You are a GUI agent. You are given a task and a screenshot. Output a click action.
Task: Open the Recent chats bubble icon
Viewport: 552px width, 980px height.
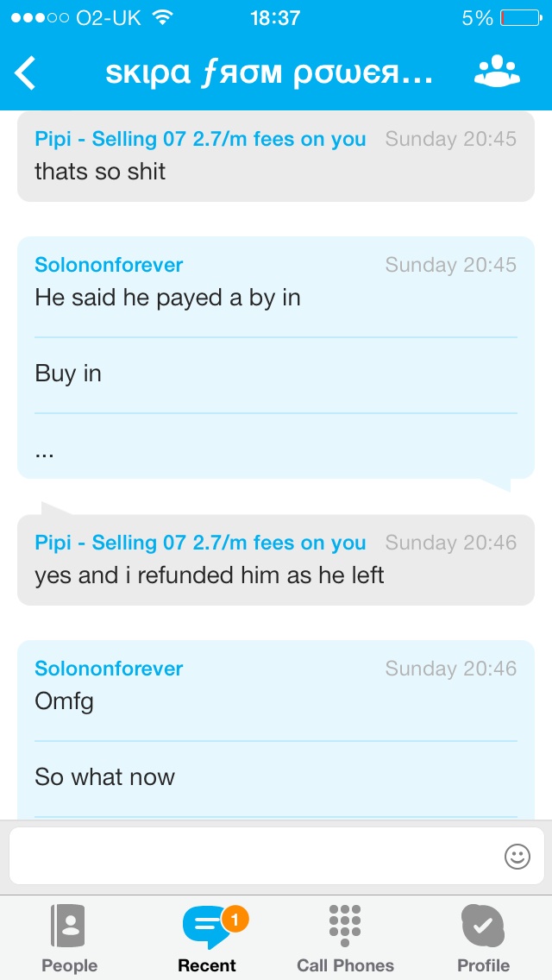[x=206, y=927]
